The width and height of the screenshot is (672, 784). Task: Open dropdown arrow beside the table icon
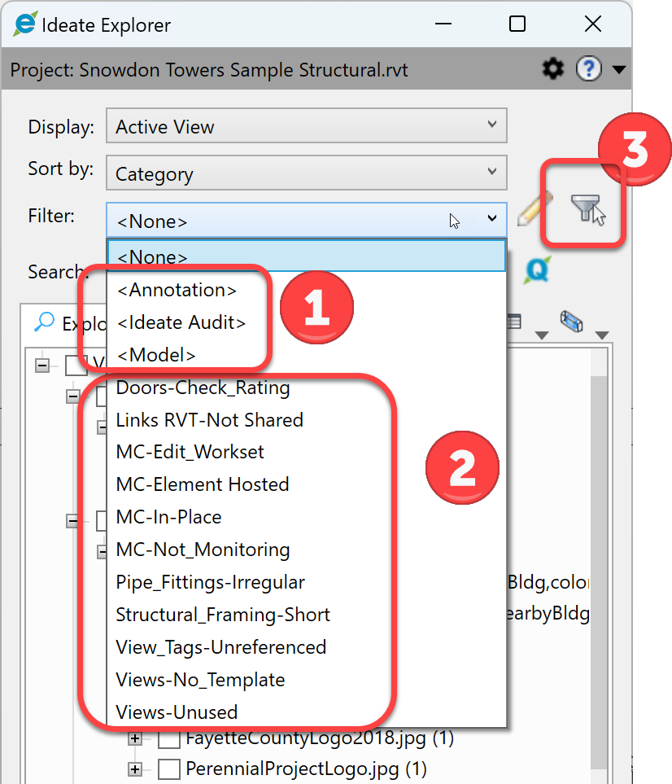(x=542, y=335)
